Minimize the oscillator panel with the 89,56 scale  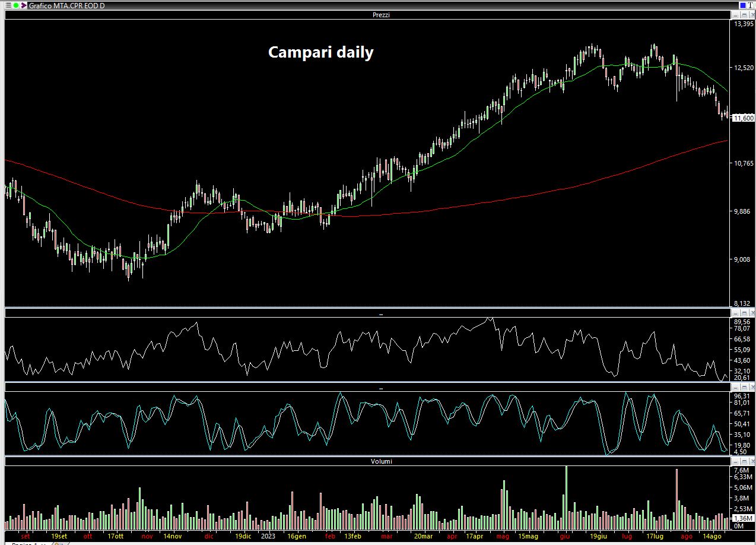(735, 313)
